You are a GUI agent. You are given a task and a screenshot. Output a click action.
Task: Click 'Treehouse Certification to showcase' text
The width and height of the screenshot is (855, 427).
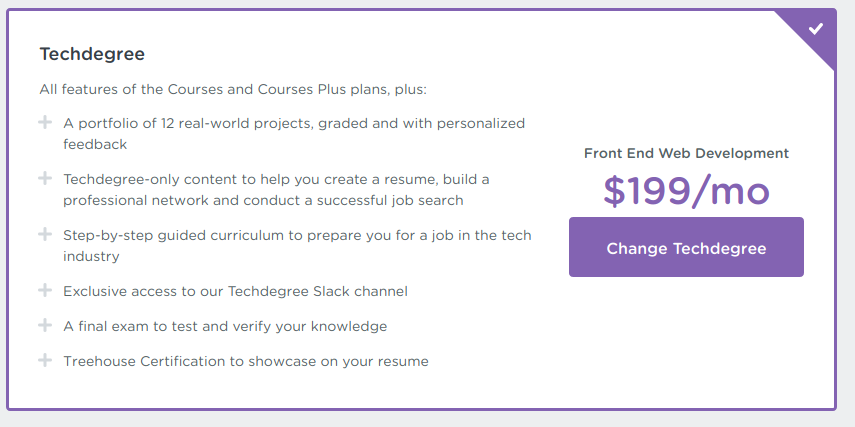pos(246,362)
